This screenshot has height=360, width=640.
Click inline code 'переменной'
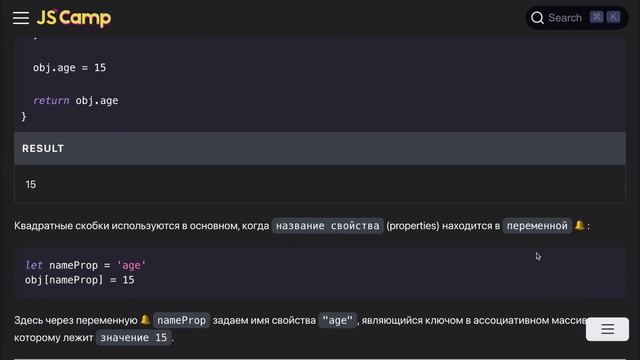point(537,226)
